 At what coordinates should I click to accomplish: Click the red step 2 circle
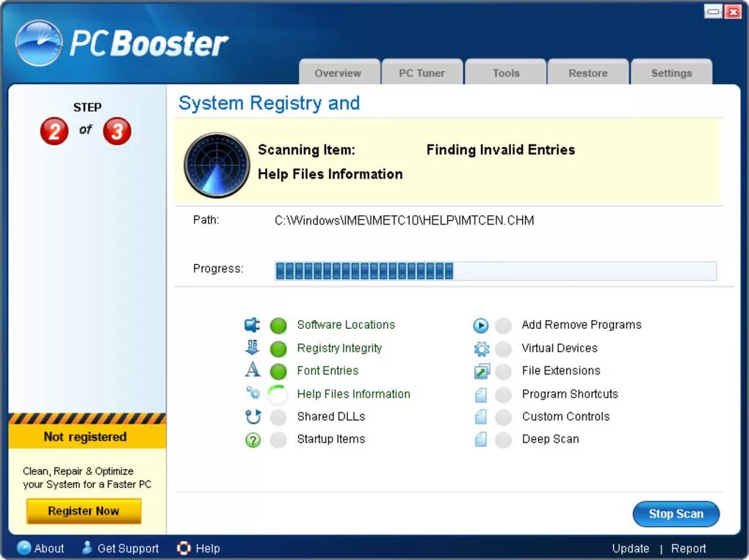54,131
